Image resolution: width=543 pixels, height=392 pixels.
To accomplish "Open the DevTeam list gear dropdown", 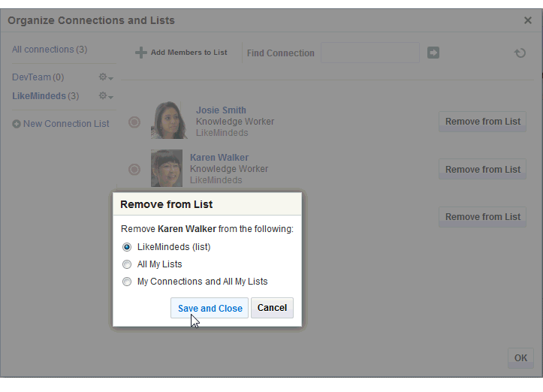I will click(x=106, y=77).
